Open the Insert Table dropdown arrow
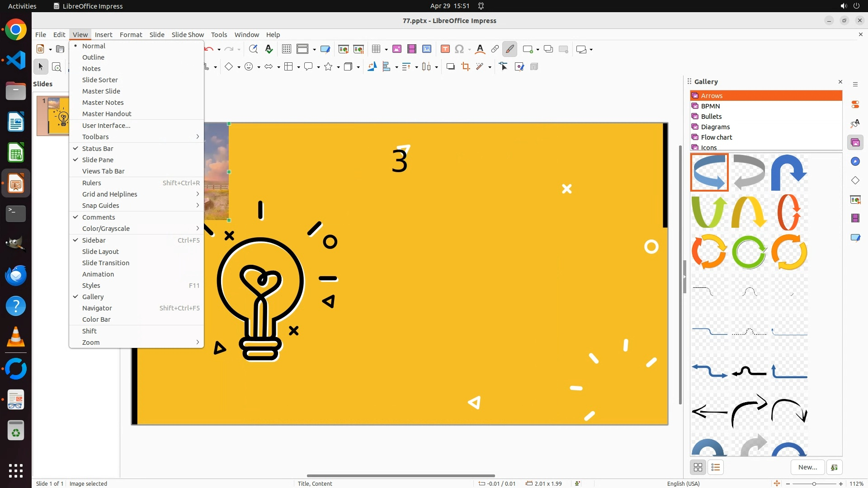The height and width of the screenshot is (488, 868). (386, 50)
